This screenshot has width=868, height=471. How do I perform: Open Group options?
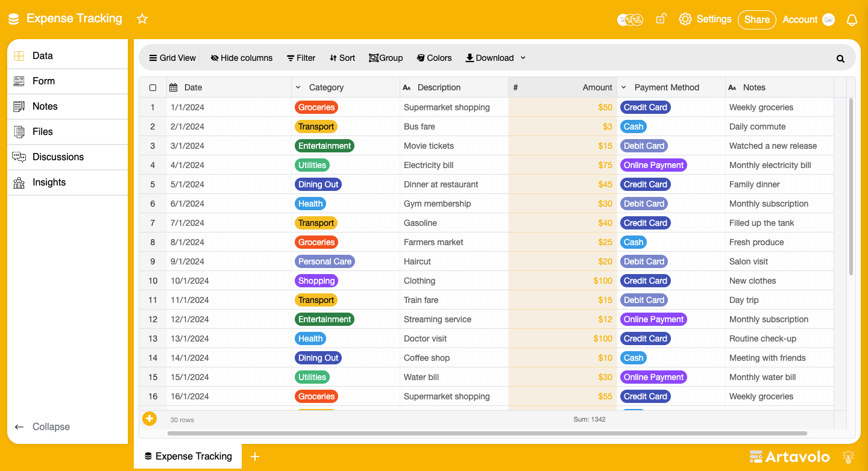[386, 58]
